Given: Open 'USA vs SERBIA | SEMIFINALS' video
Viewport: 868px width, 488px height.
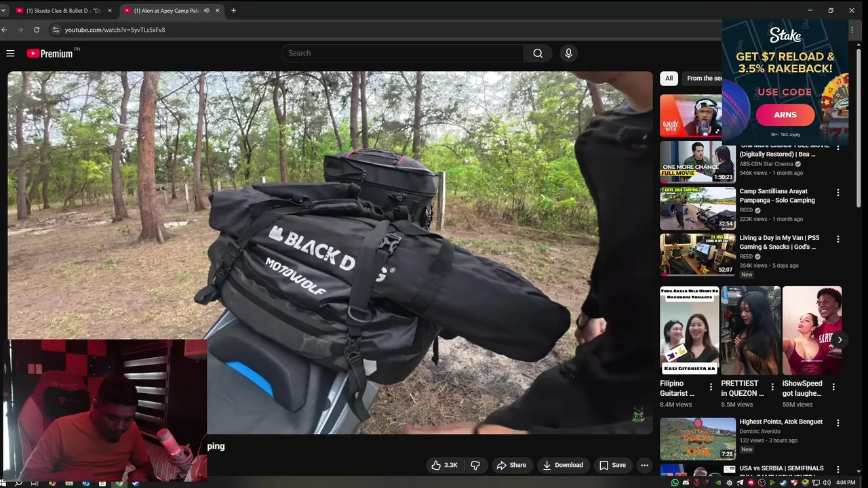Looking at the screenshot, I should point(781,468).
